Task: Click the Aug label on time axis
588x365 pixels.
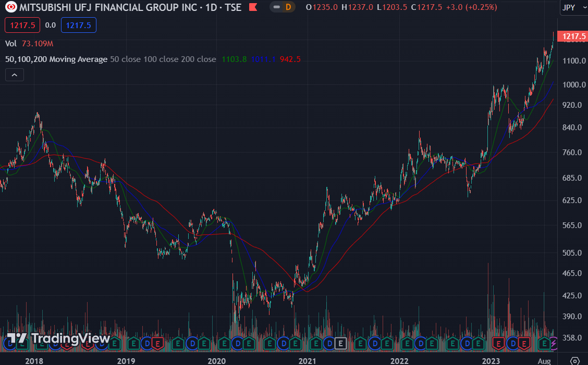Action: 544,361
